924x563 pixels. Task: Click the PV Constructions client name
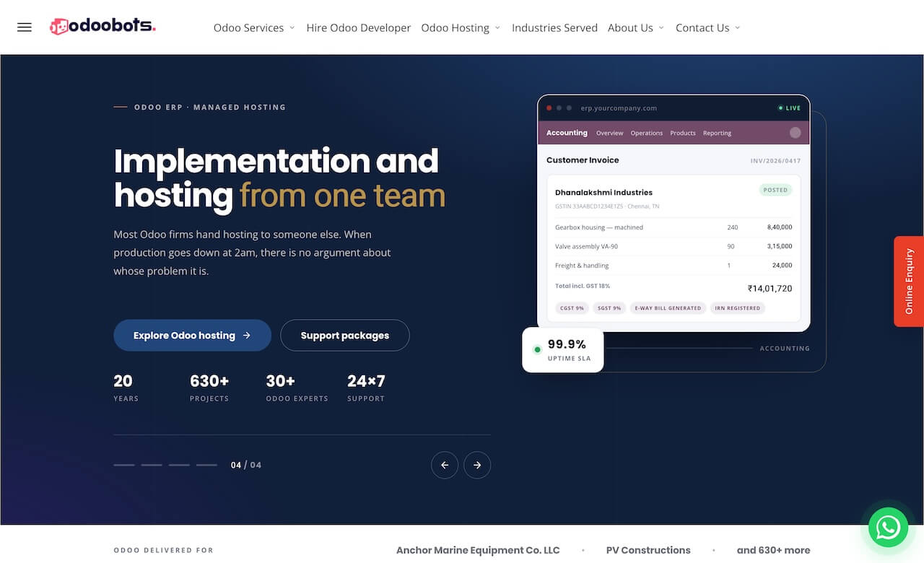tap(648, 550)
